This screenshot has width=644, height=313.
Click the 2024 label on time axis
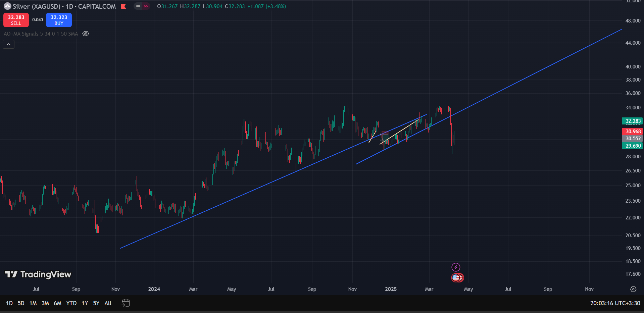point(154,289)
